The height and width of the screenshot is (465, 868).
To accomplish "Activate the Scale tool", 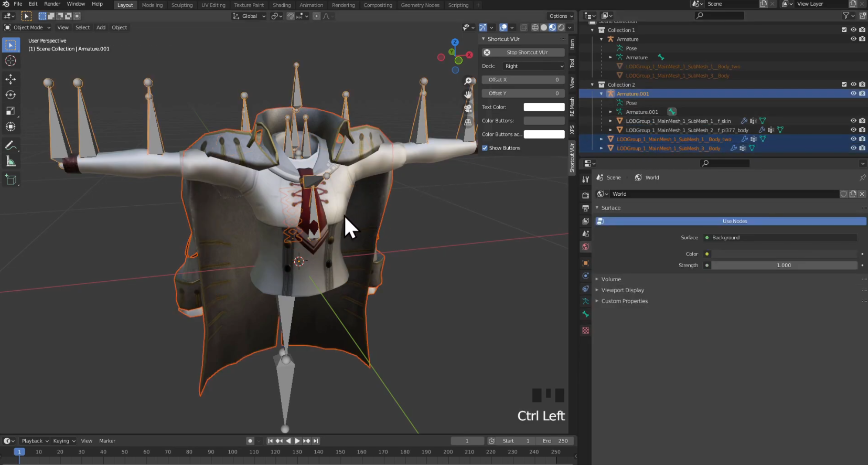I will [10, 111].
